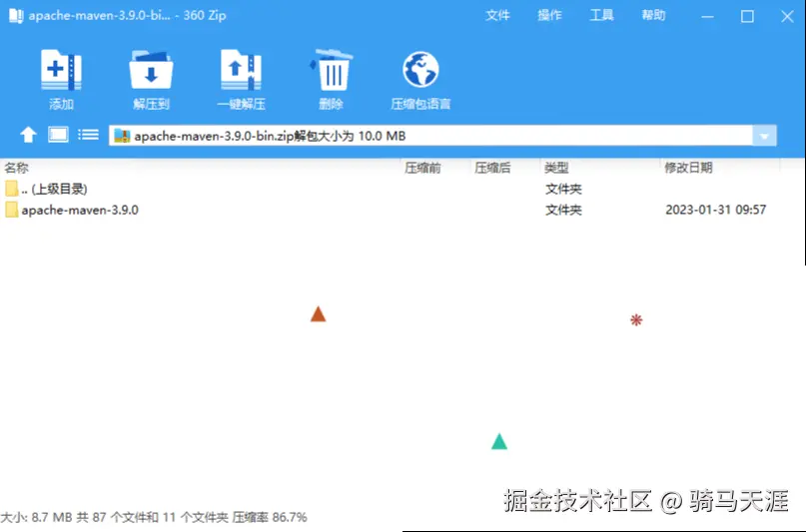Minimize the 360 Zip window

[x=707, y=16]
